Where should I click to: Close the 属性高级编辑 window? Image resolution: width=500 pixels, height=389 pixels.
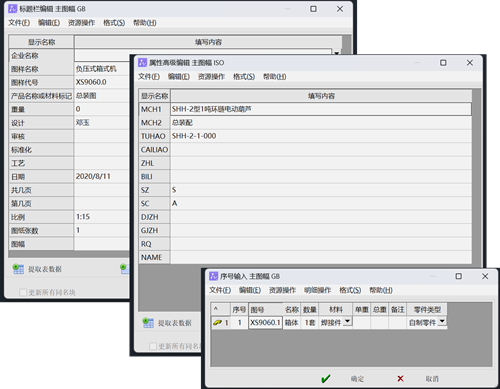[470, 62]
